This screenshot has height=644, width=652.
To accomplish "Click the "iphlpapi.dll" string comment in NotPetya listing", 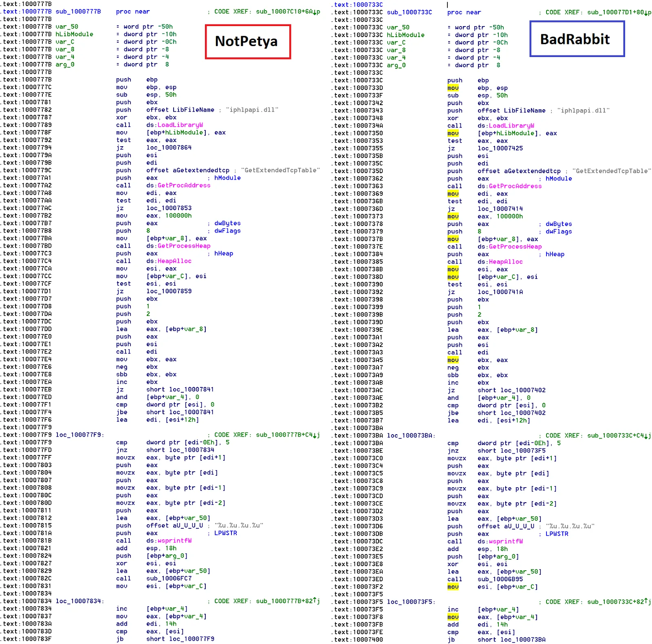I will tap(252, 110).
